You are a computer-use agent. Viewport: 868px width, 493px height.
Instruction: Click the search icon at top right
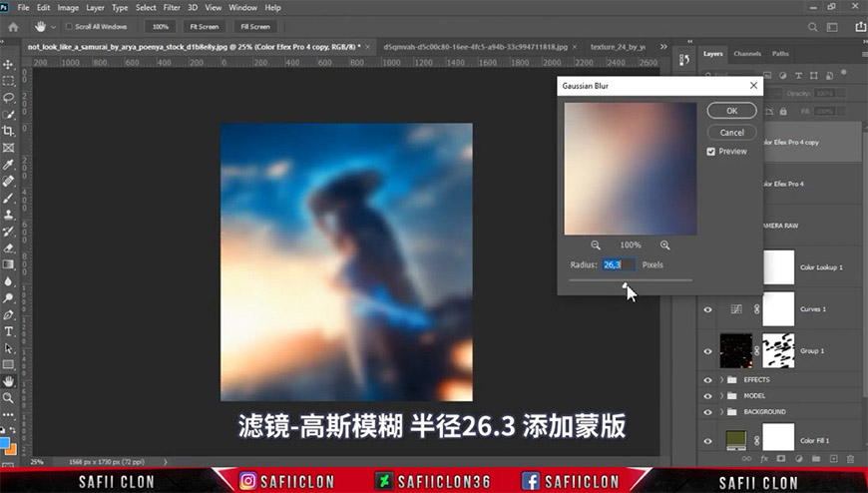812,27
